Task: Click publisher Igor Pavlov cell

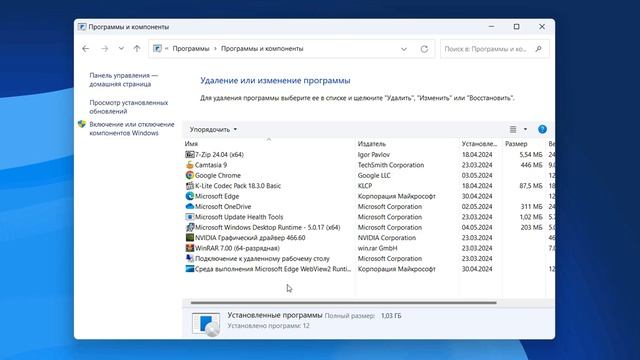Action: 373,155
